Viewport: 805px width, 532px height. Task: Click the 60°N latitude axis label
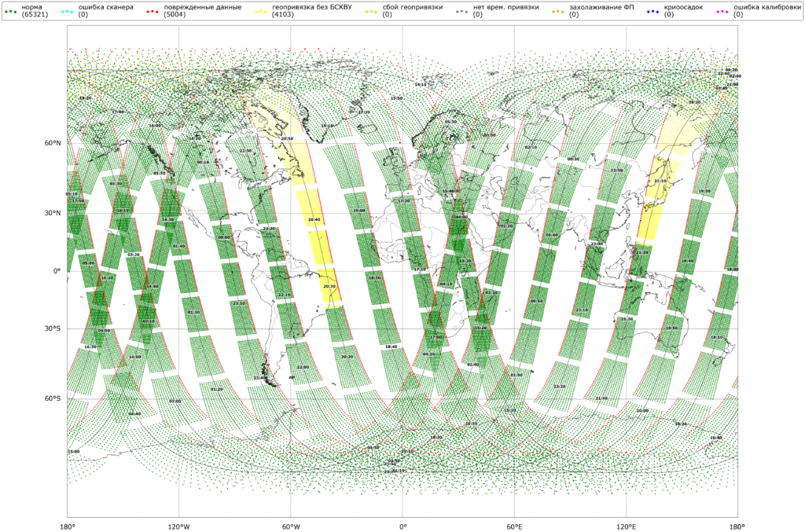(53, 143)
